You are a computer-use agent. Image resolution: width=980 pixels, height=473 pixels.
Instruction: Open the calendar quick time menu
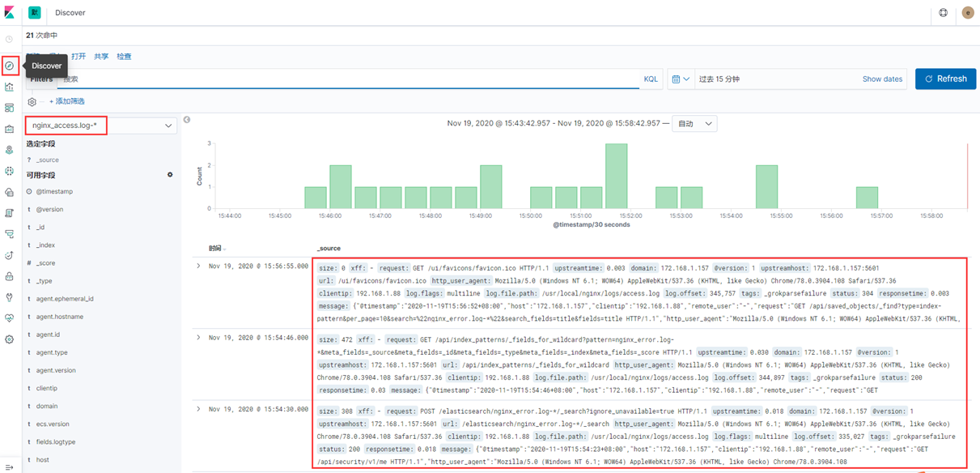coord(681,79)
